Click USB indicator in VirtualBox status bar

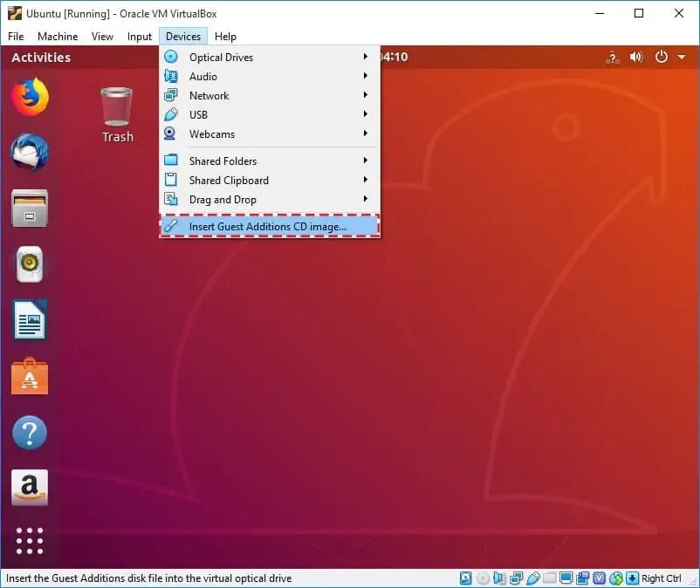pos(533,578)
